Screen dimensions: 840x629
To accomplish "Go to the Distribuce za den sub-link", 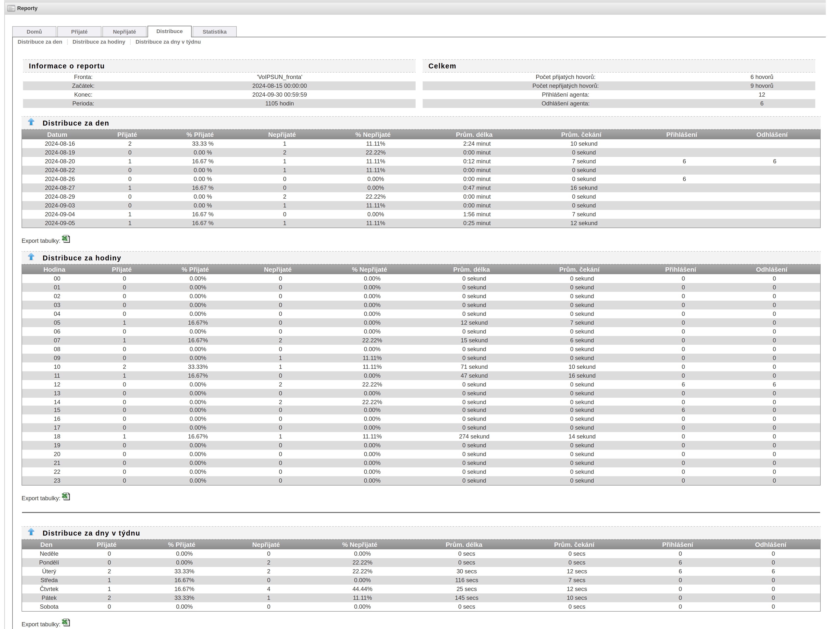I will pos(40,42).
